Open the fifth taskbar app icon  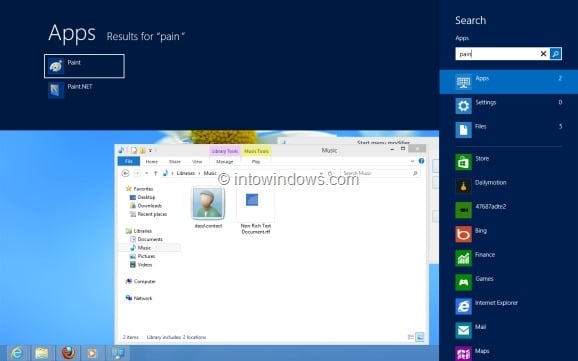pyautogui.click(x=118, y=353)
